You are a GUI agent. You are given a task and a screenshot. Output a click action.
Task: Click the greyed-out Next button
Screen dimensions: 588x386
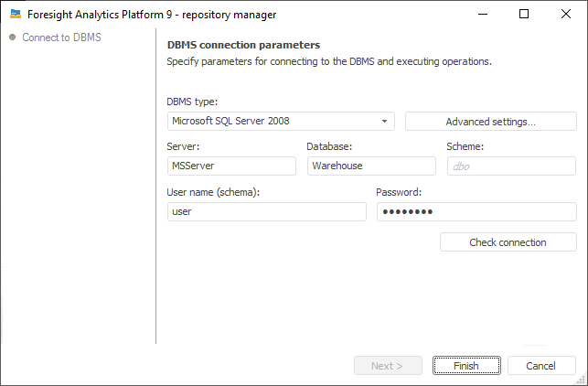tap(388, 366)
